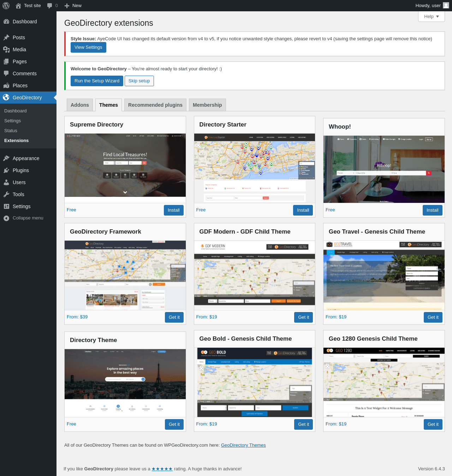Open the Extensions submenu item
Screen dimensions: 452x476
pyautogui.click(x=16, y=141)
